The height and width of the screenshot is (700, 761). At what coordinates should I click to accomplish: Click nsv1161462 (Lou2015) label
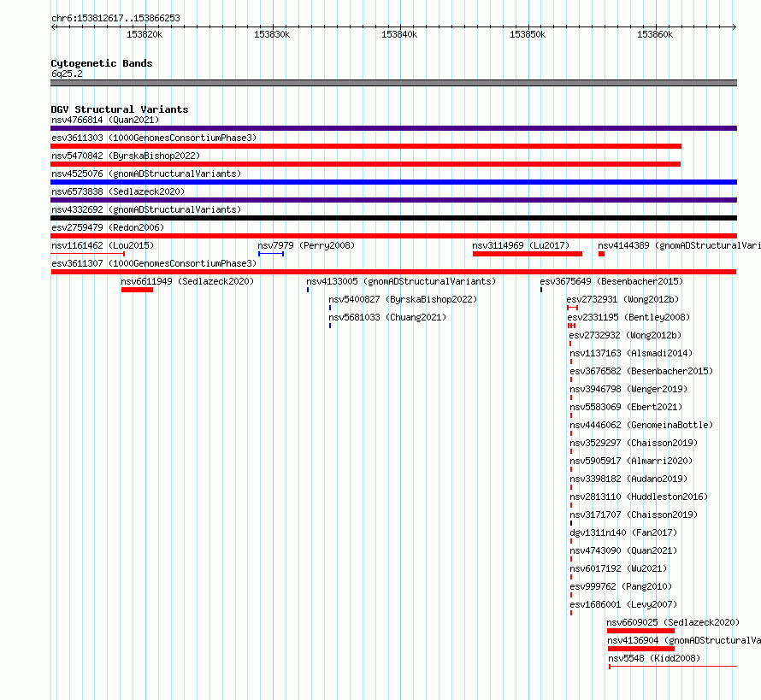click(103, 245)
